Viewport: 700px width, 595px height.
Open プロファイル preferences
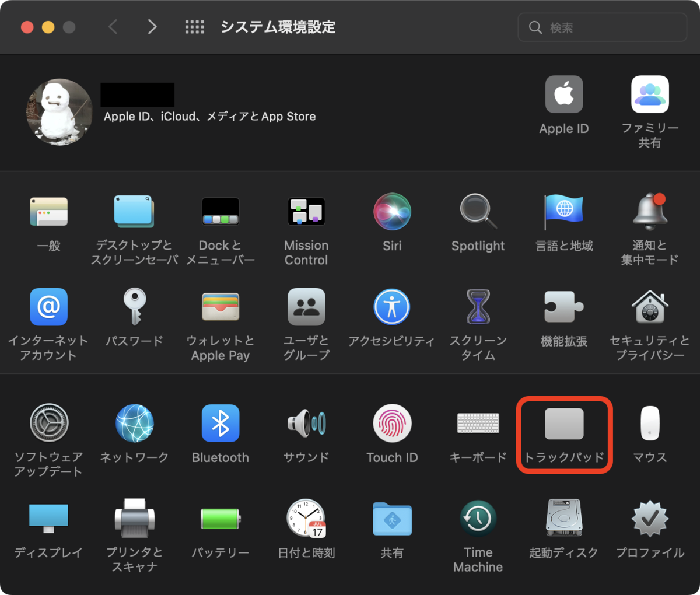click(650, 519)
